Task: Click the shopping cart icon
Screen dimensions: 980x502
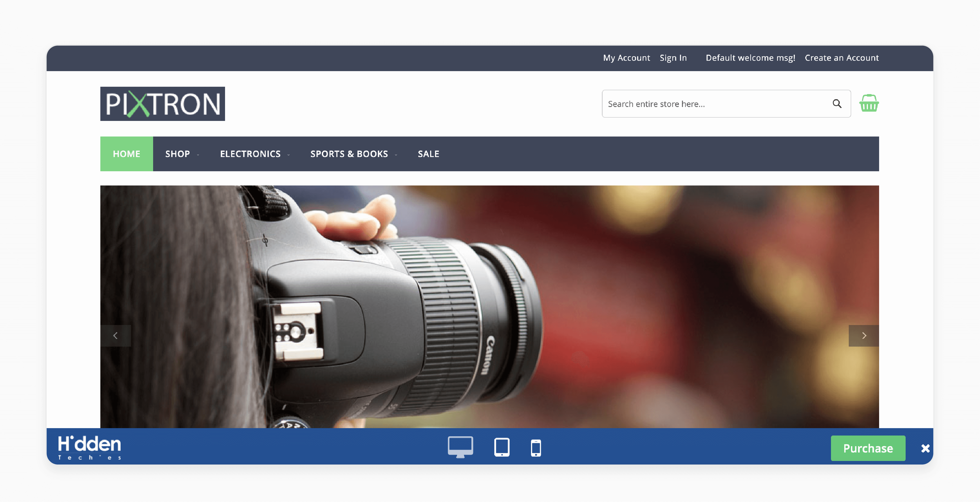Action: 869,104
